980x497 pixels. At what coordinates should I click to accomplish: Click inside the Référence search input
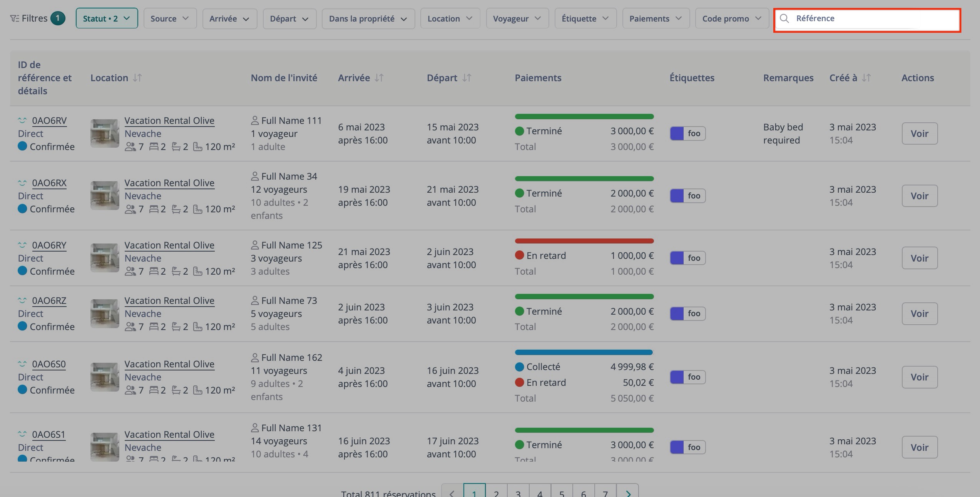point(866,18)
